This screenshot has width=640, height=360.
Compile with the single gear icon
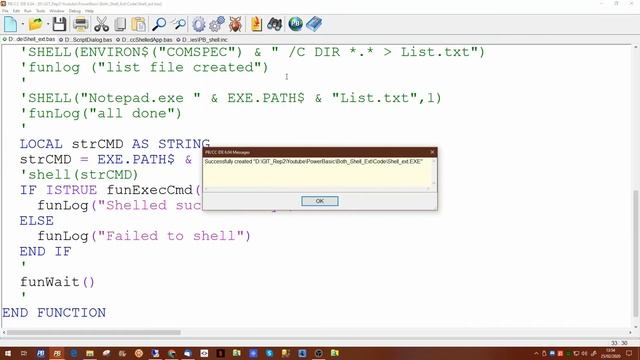tap(199, 24)
